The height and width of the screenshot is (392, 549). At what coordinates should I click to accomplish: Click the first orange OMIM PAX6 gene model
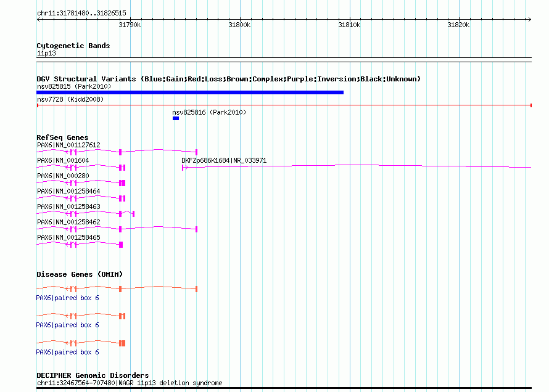(117, 288)
